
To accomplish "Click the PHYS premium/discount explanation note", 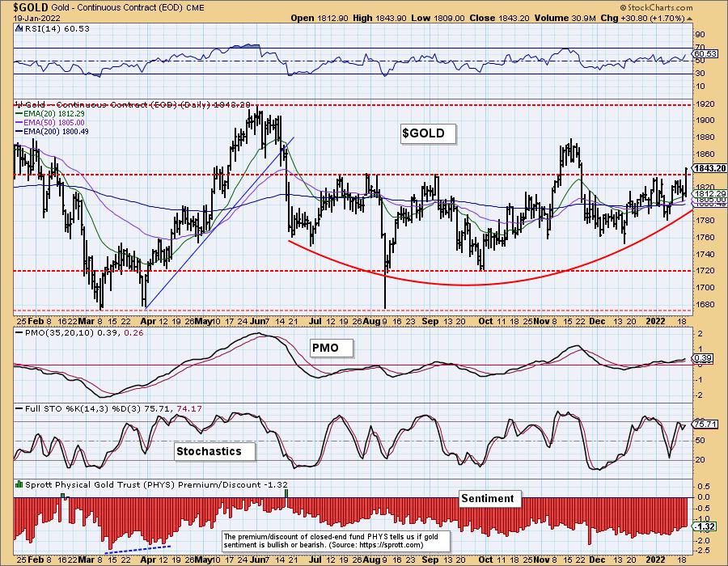I will [336, 541].
